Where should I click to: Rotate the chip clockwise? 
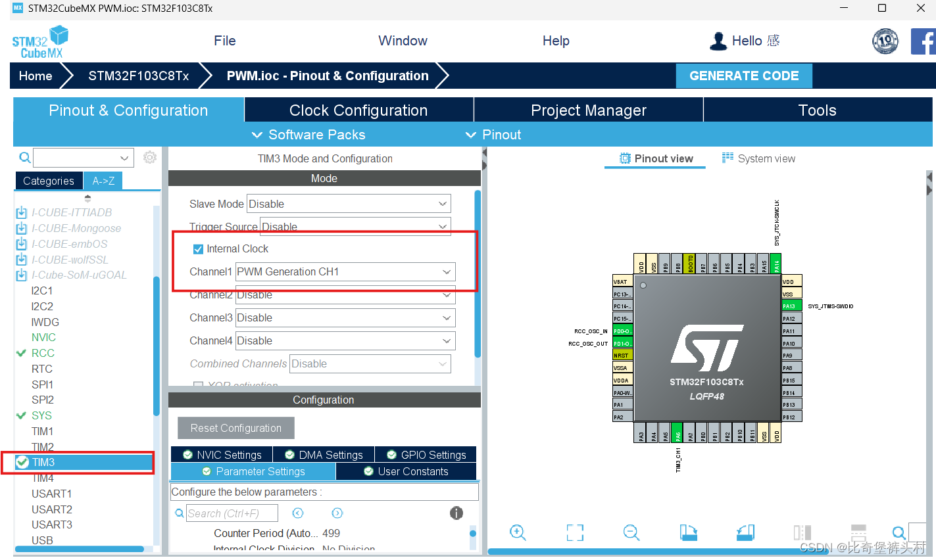689,532
